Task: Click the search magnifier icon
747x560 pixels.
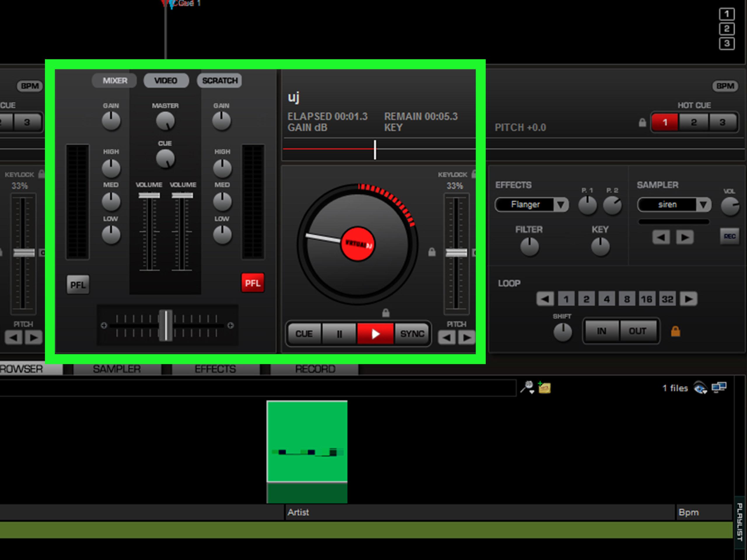Action: click(528, 387)
